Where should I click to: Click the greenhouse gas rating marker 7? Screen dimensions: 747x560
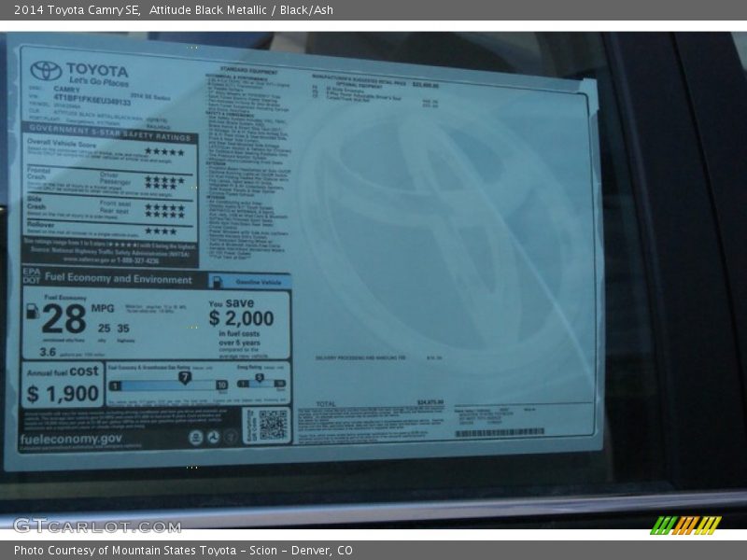[x=184, y=378]
